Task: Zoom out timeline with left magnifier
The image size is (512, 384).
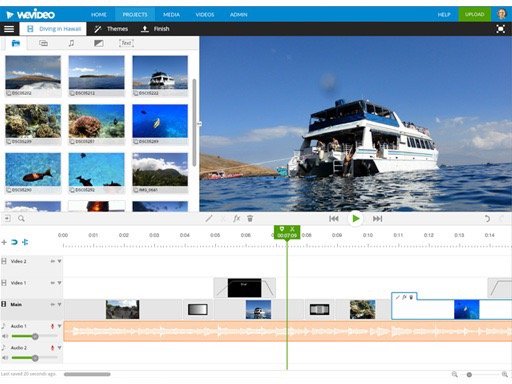Action: (454, 374)
